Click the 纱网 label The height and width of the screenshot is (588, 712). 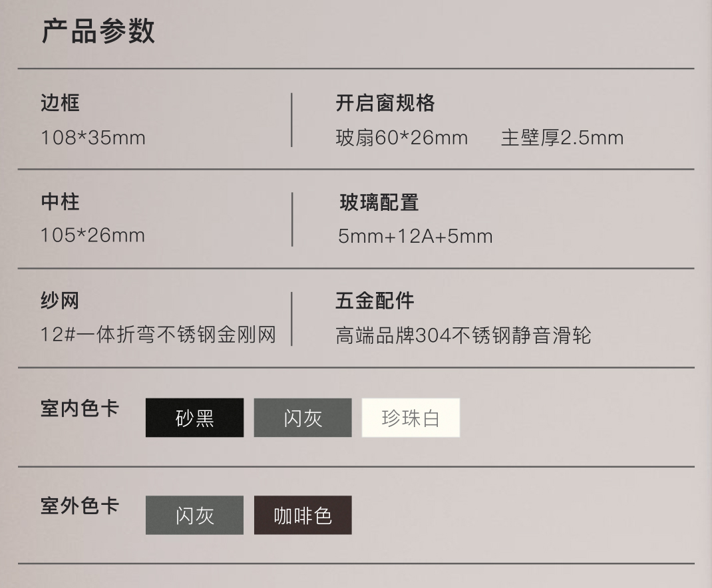tap(60, 301)
